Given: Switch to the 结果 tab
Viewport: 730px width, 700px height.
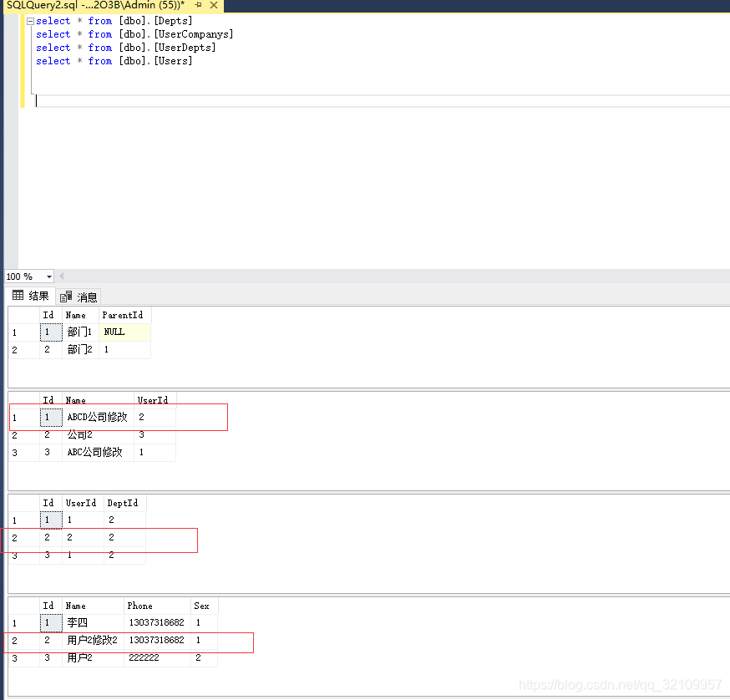Looking at the screenshot, I should (31, 296).
